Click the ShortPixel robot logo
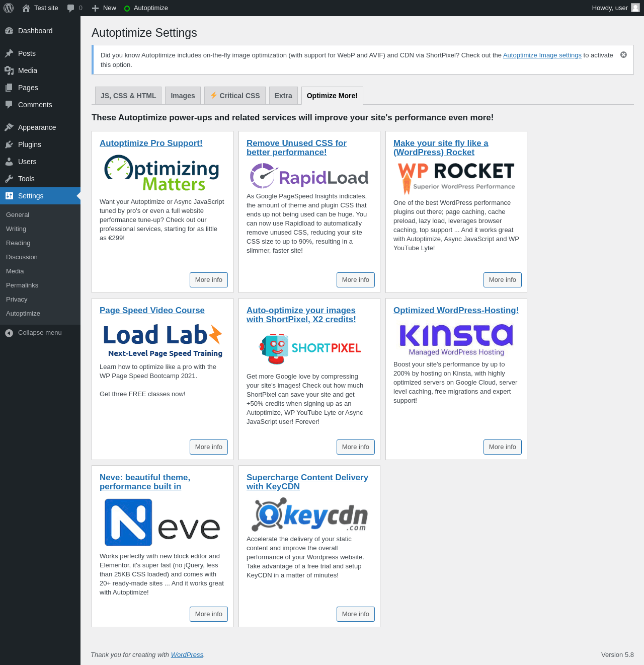 309,348
